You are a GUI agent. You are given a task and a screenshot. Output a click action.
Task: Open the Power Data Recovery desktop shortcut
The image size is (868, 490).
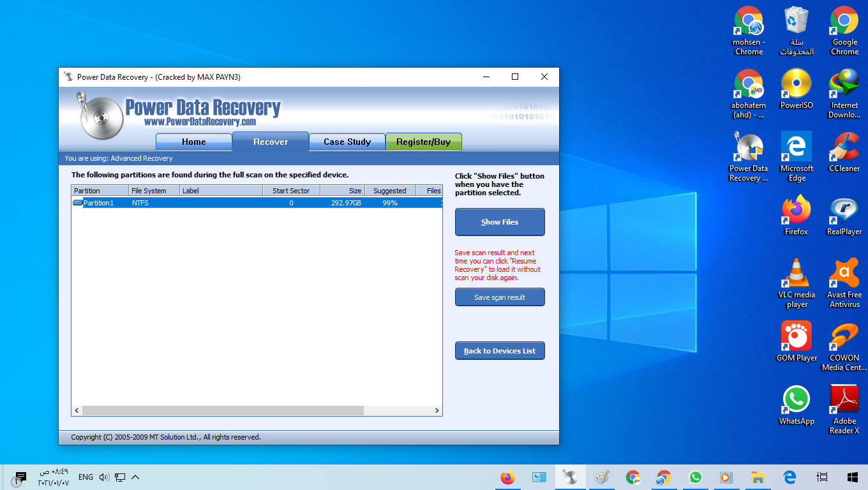coord(749,157)
